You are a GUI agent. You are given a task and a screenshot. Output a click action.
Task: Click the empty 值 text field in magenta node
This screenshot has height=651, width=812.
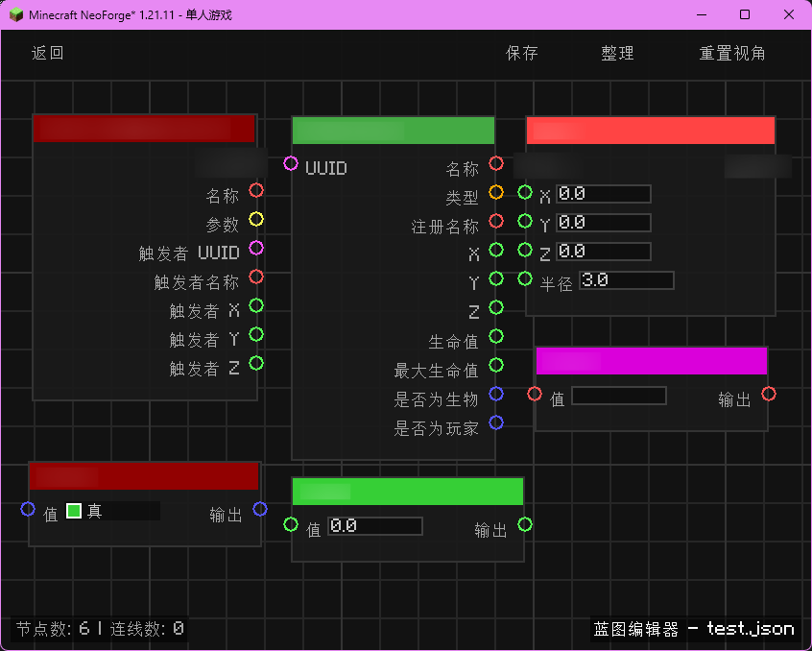618,396
